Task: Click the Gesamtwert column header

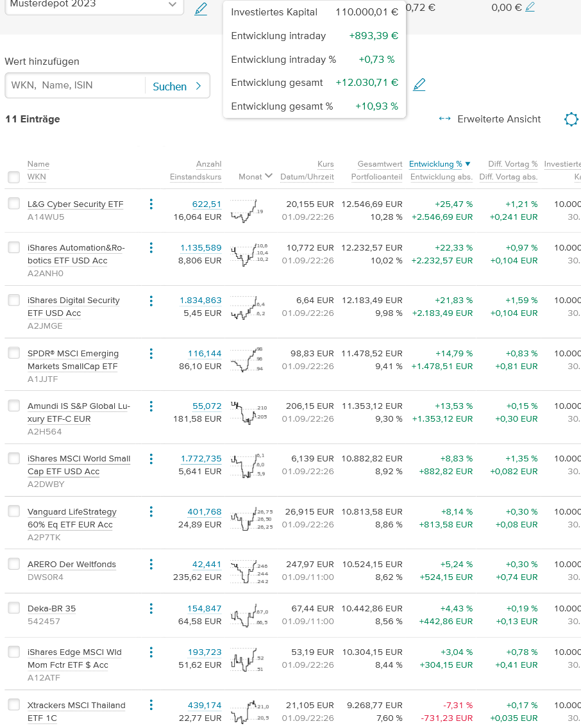Action: click(380, 164)
